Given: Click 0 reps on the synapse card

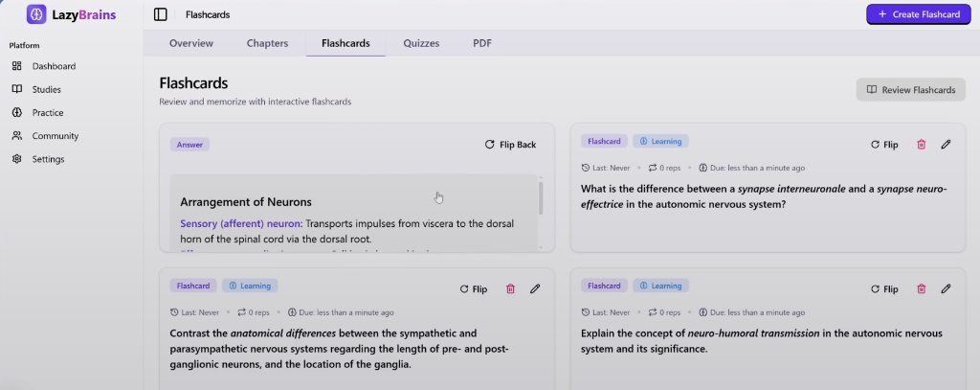Looking at the screenshot, I should click(665, 168).
